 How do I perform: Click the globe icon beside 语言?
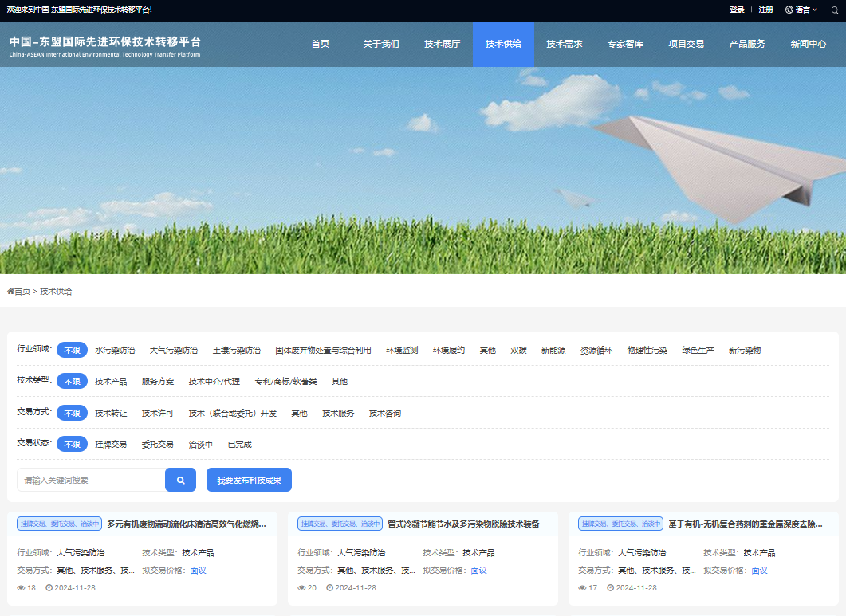[789, 10]
